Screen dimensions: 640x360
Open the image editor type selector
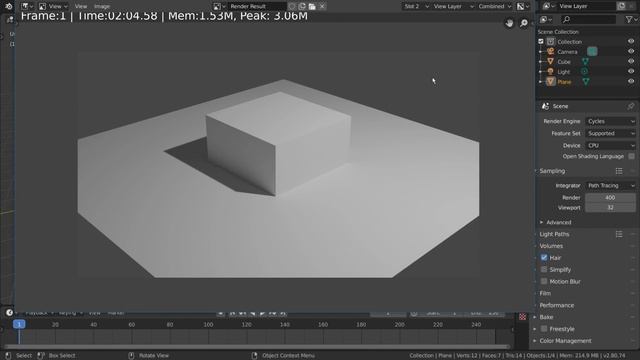pos(27,6)
